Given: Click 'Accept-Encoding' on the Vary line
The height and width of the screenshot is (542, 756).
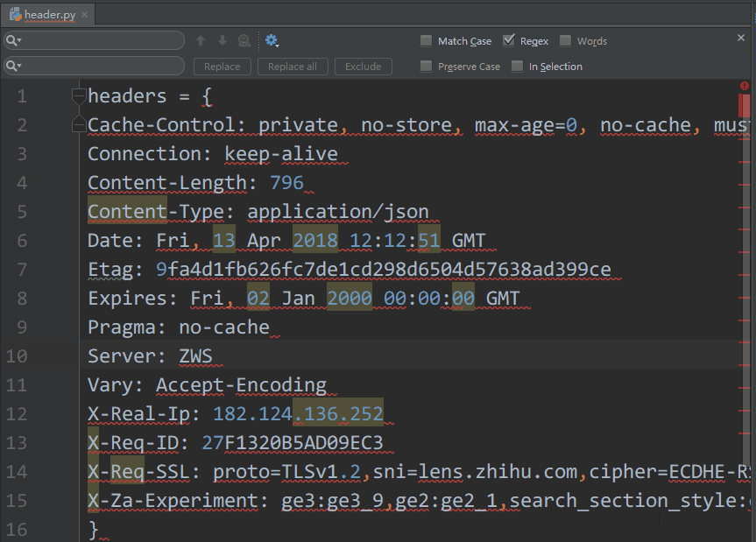Looking at the screenshot, I should (241, 385).
